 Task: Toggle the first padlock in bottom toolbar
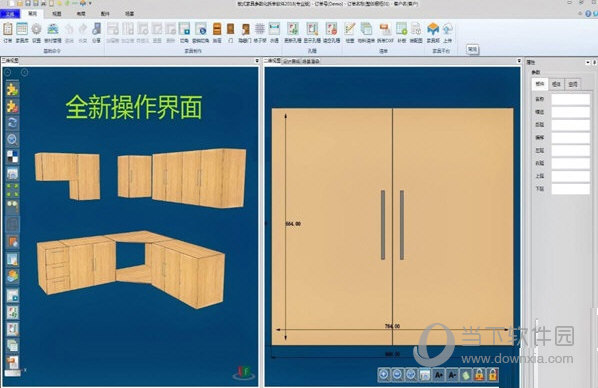click(x=479, y=375)
